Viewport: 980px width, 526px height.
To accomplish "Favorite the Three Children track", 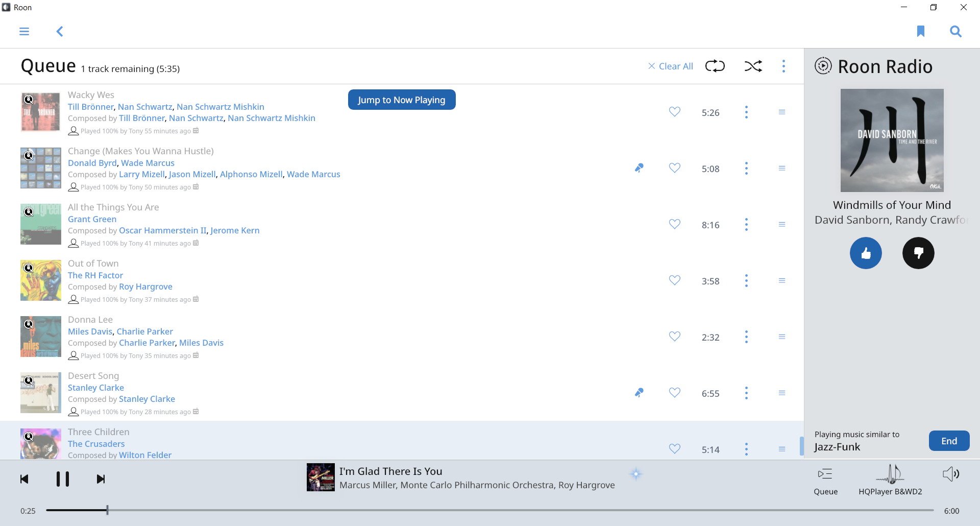I will pyautogui.click(x=675, y=449).
